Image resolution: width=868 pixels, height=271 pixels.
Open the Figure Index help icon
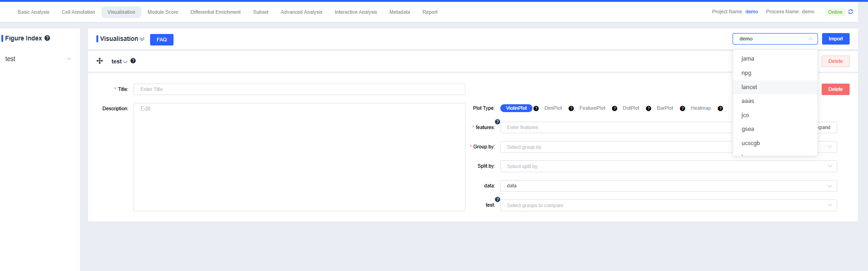(47, 38)
